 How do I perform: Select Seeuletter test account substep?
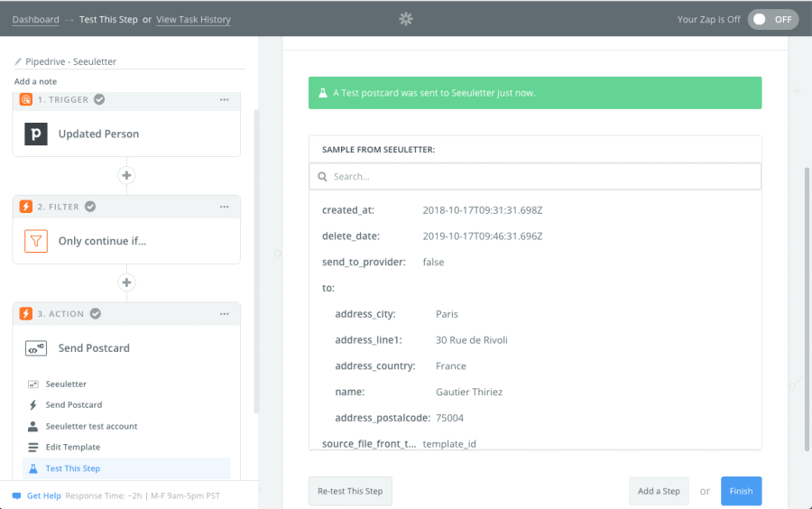coord(91,426)
